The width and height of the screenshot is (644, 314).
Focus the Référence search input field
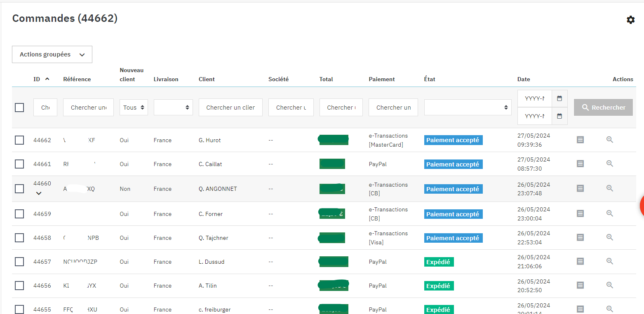88,108
